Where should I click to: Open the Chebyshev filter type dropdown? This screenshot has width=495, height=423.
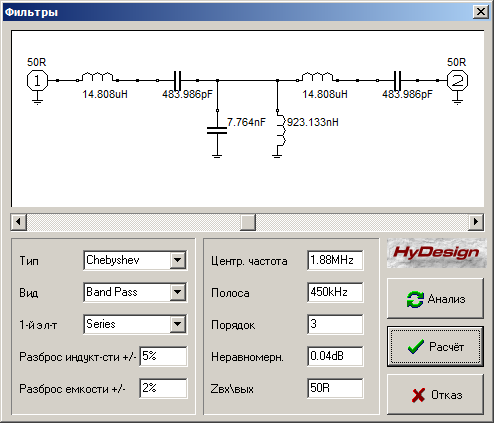point(178,260)
